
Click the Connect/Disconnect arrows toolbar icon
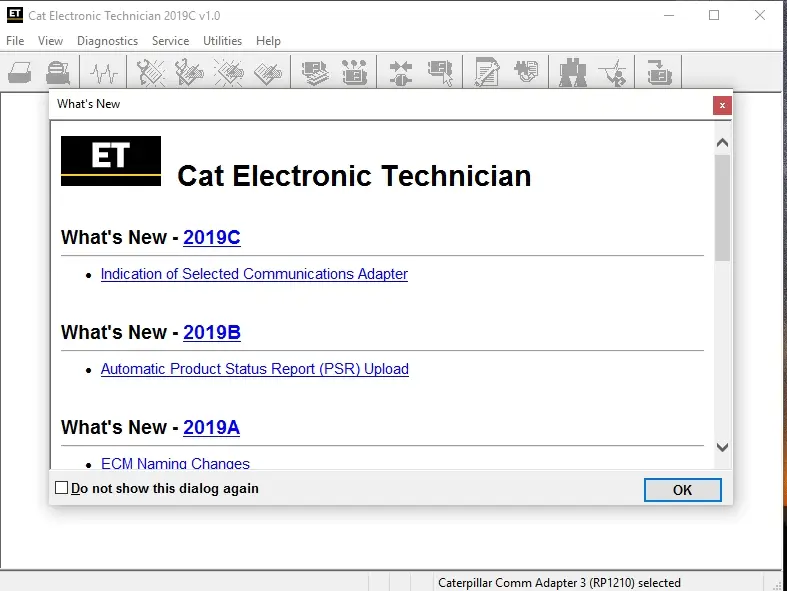coord(401,72)
